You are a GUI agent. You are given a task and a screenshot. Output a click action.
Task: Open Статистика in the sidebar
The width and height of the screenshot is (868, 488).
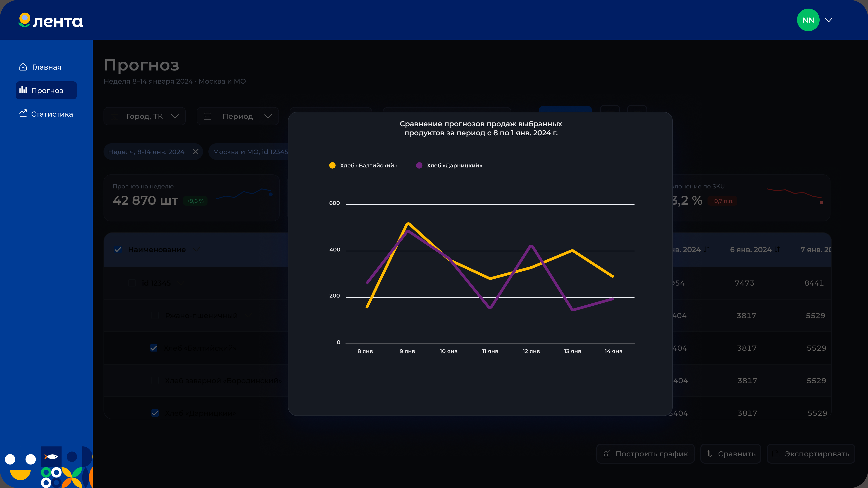pyautogui.click(x=46, y=114)
